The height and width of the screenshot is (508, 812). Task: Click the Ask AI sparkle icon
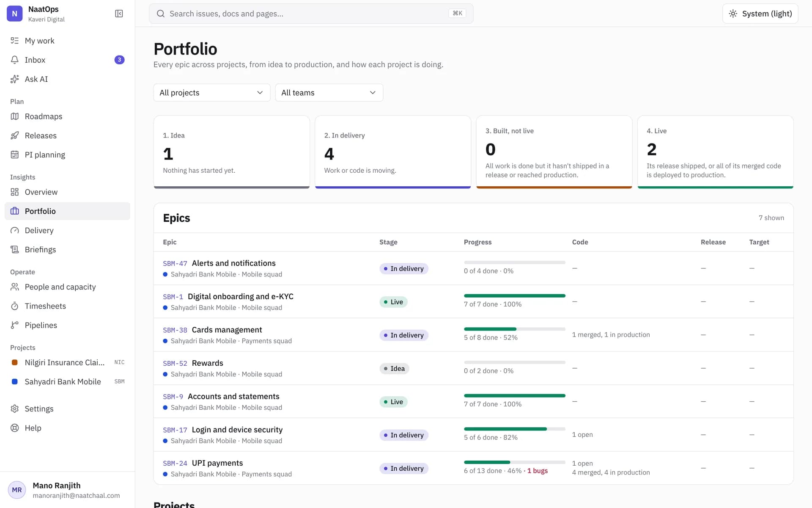tap(15, 79)
